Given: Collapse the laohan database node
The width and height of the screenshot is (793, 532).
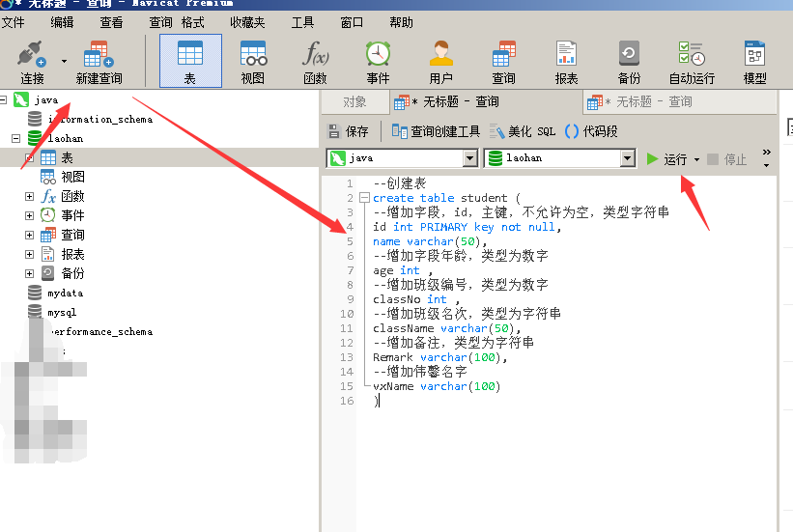Looking at the screenshot, I should click(15, 138).
